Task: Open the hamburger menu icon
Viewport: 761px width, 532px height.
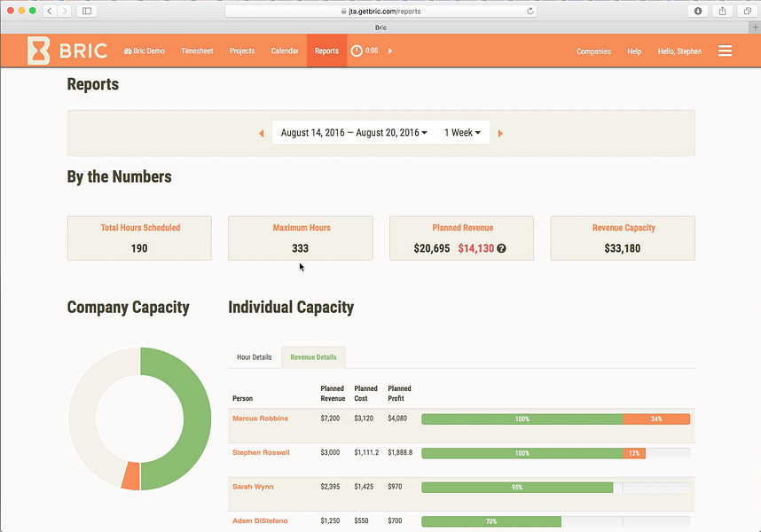Action: point(725,51)
